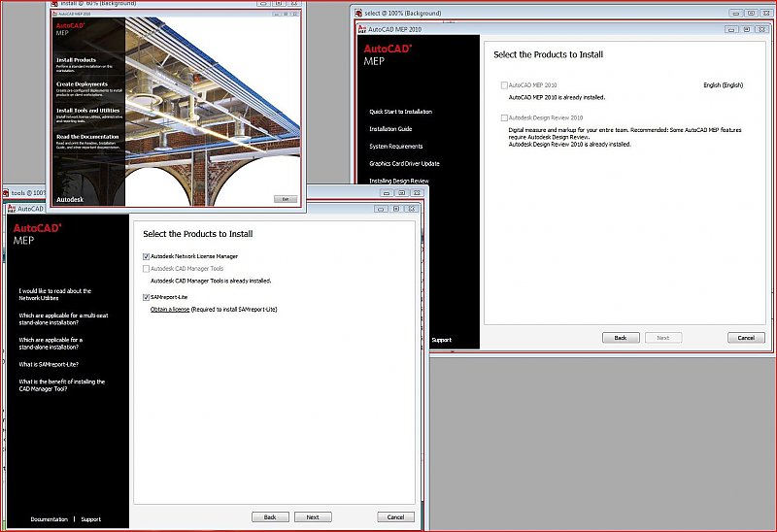
Task: Click 'Autodesk CAD Manager Tools is already installed.' text
Action: coord(211,281)
